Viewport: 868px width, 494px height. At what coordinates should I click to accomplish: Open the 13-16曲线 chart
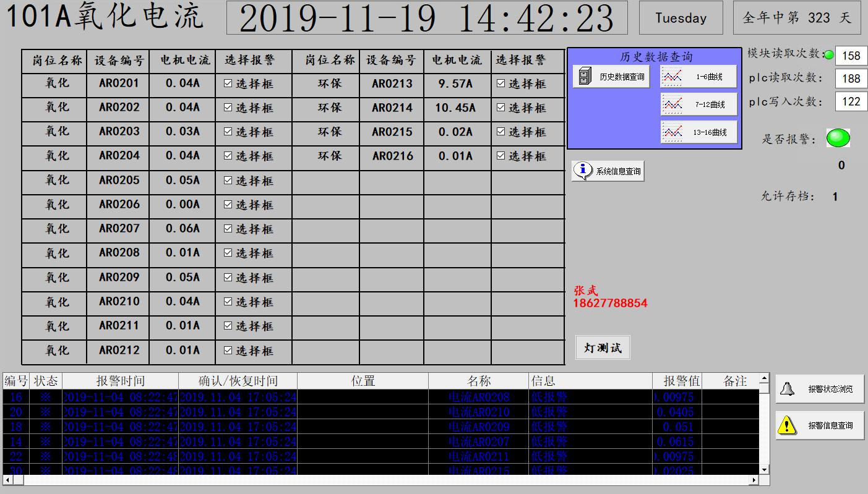(698, 132)
